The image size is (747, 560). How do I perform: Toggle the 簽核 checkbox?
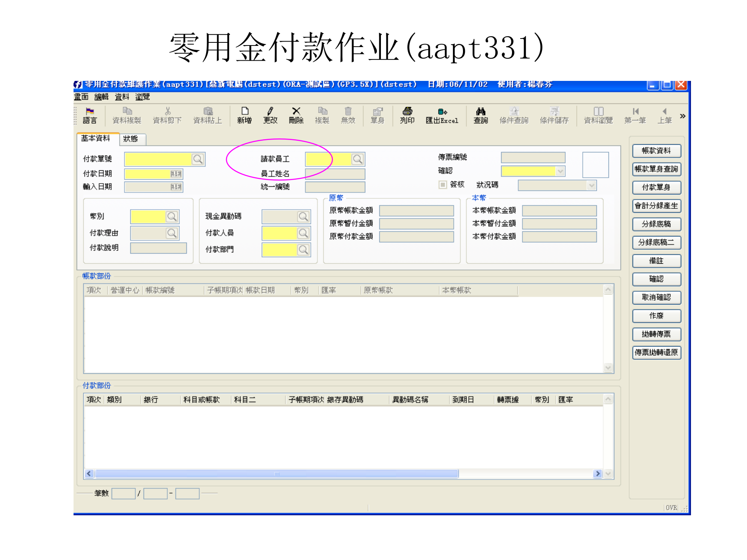(x=443, y=185)
